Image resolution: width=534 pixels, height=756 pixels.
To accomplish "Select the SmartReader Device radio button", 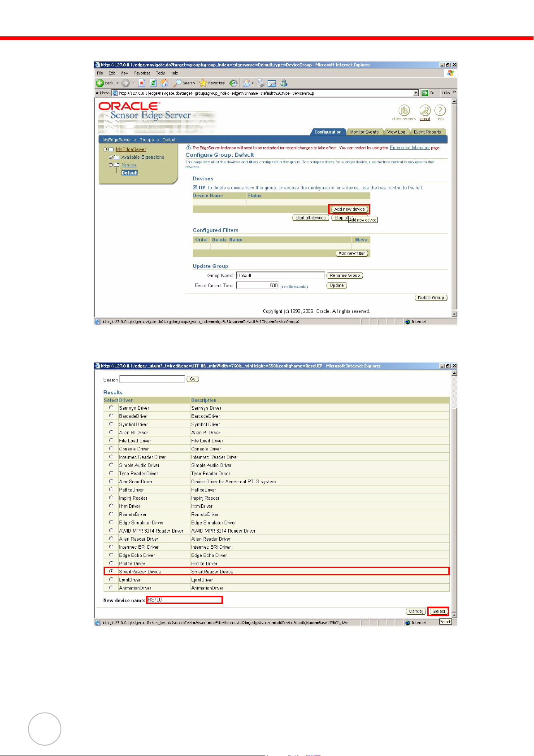I will 111,571.
